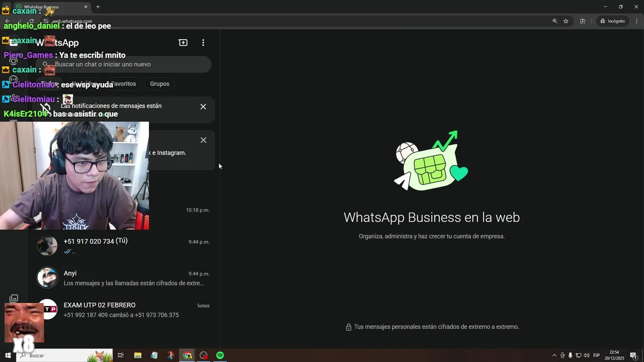Click Anyi's profile picture
This screenshot has height=362, width=644.
click(x=47, y=278)
